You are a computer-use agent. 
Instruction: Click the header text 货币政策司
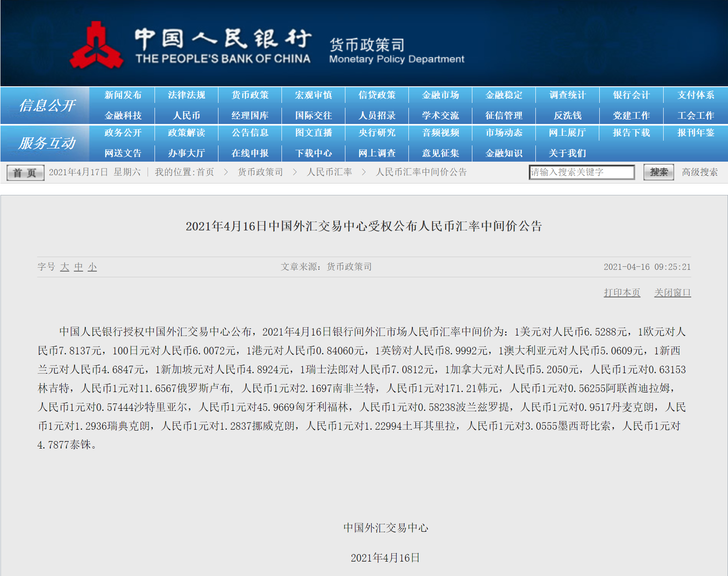point(367,45)
